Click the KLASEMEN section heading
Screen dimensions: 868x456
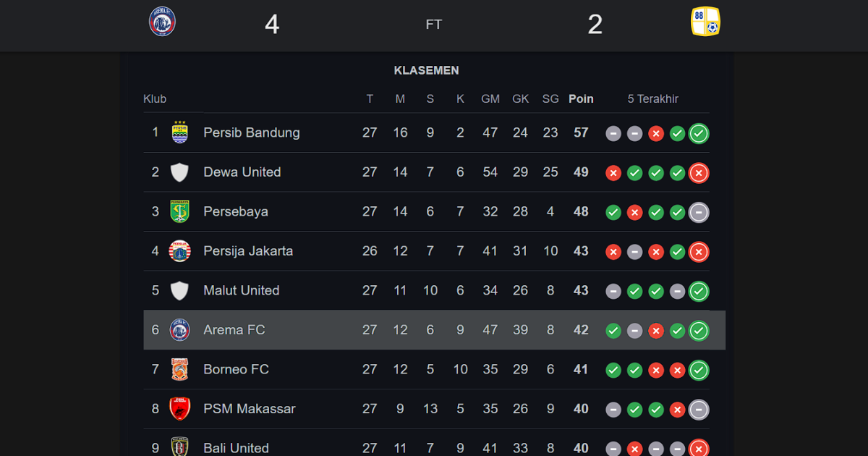click(427, 70)
